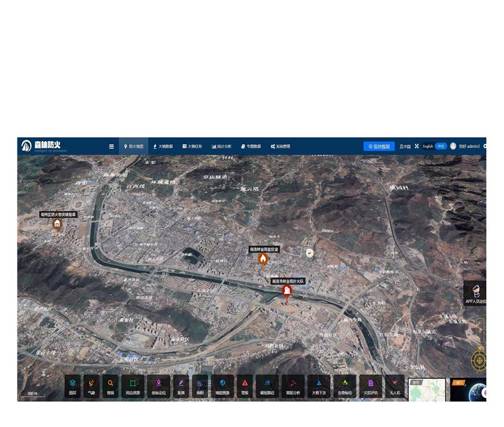Viewport: 504px width, 427px height.
Task: Switch to the 火情数据 tab
Action: coord(163,147)
